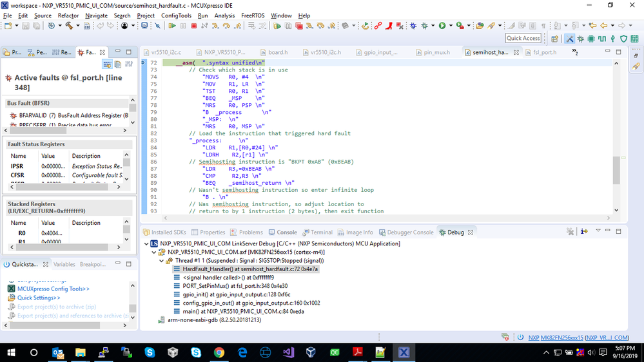The width and height of the screenshot is (644, 362).
Task: Collapse the Thread #1 tree node
Action: tap(162, 261)
